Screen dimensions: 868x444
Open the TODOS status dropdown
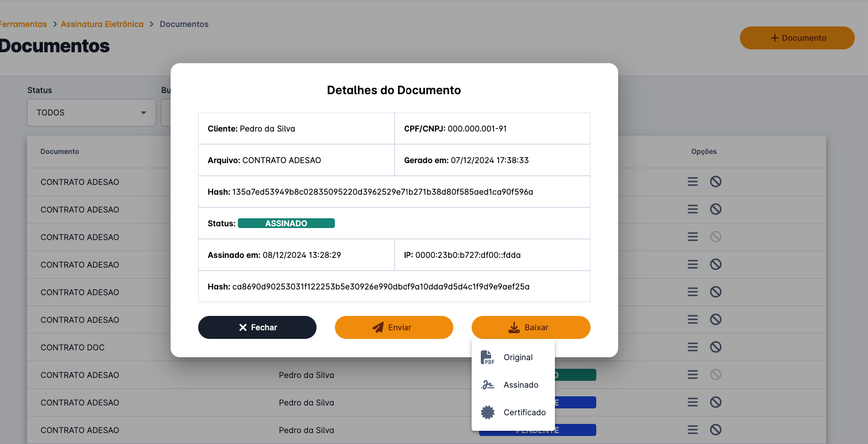91,113
